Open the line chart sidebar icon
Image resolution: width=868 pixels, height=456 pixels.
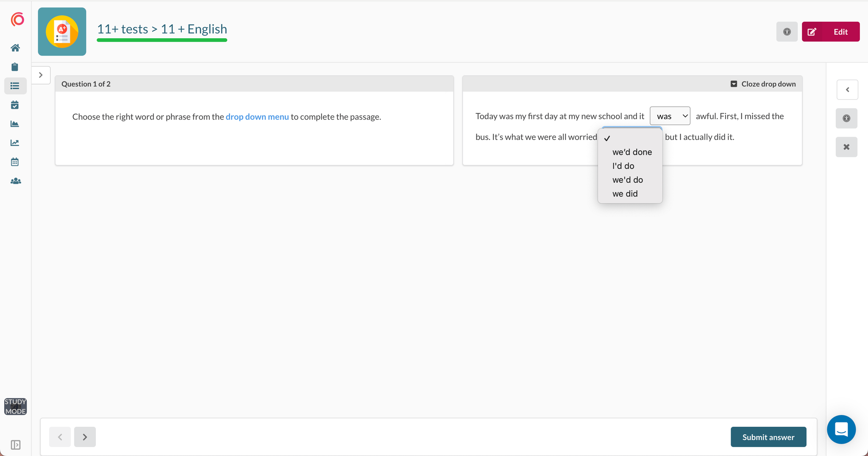coord(15,143)
